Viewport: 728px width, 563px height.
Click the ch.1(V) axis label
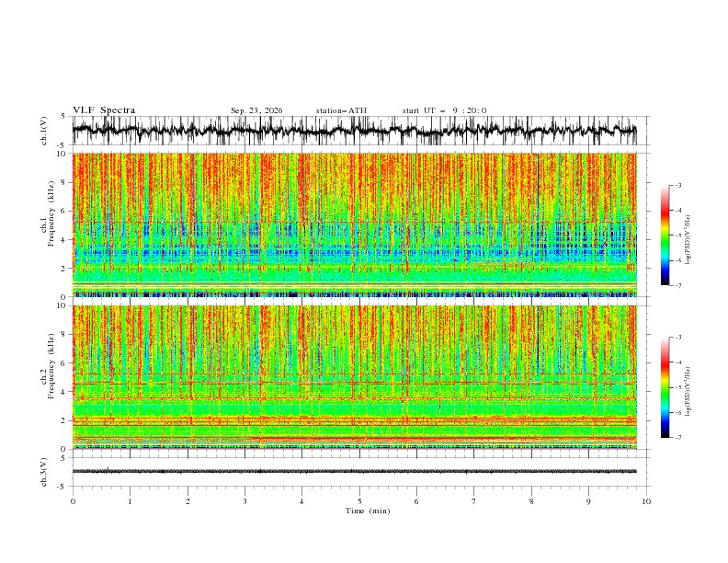pos(44,131)
